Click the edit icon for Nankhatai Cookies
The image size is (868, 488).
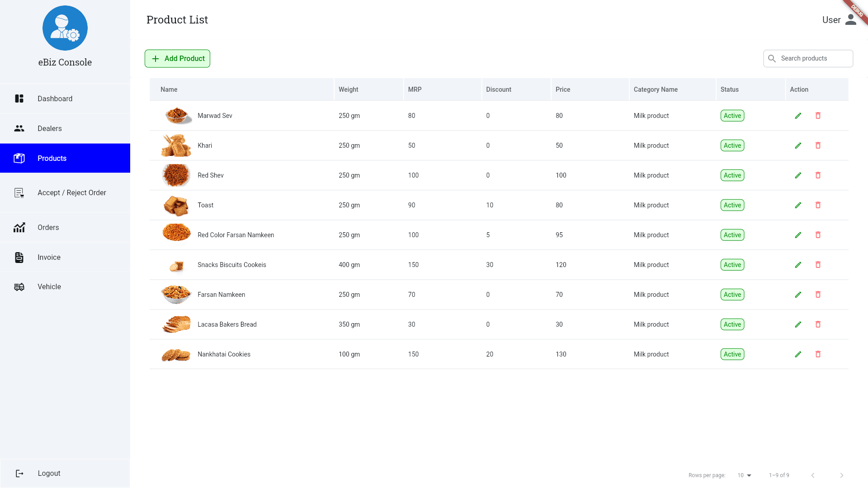tap(797, 354)
